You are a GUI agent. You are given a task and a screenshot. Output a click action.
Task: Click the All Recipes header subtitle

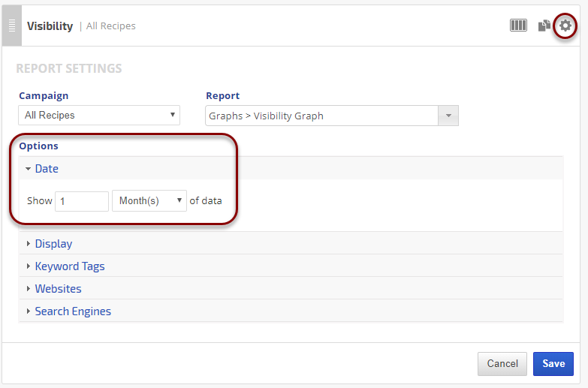(111, 26)
